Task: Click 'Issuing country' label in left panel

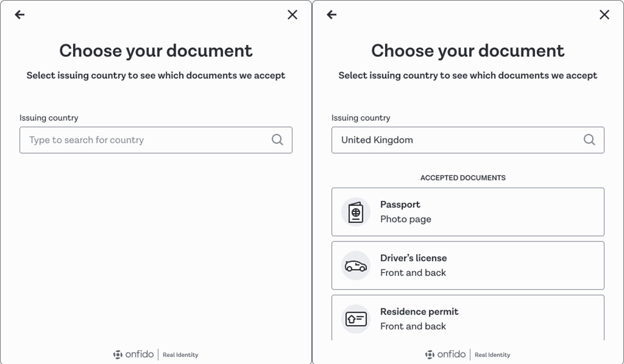Action: coord(49,118)
